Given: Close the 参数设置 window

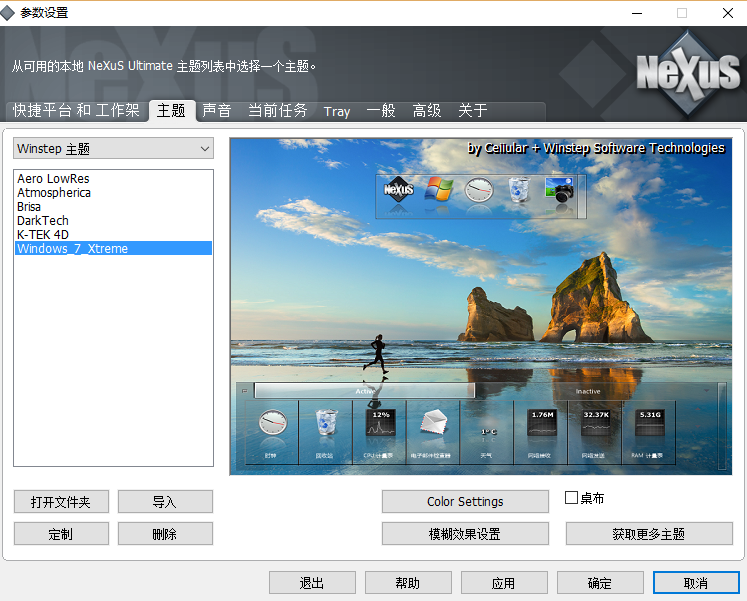Looking at the screenshot, I should click(727, 13).
